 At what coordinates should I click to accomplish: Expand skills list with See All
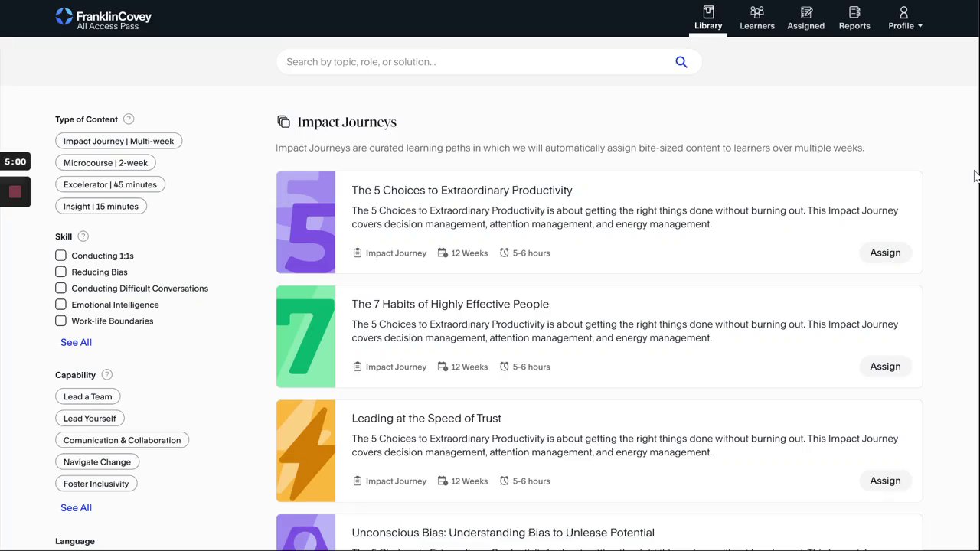tap(76, 342)
